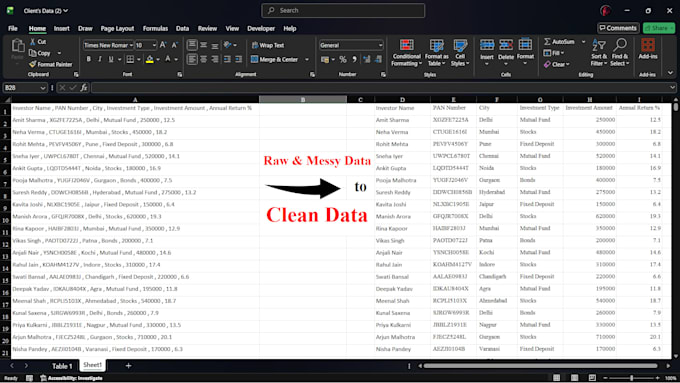Click the Decrease Indent icon
The image size is (680, 383).
(x=227, y=59)
